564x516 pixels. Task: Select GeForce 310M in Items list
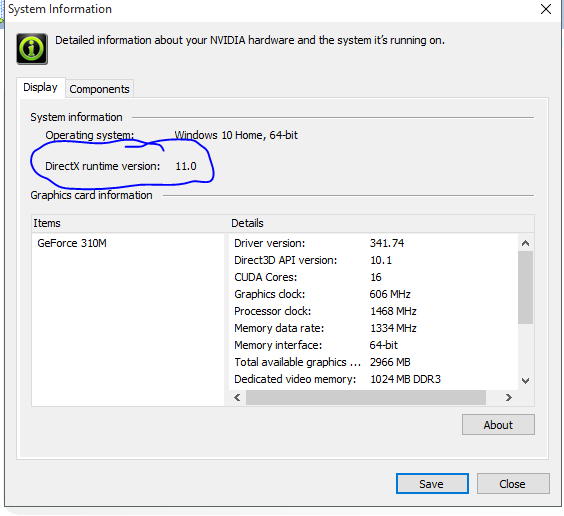pos(72,243)
